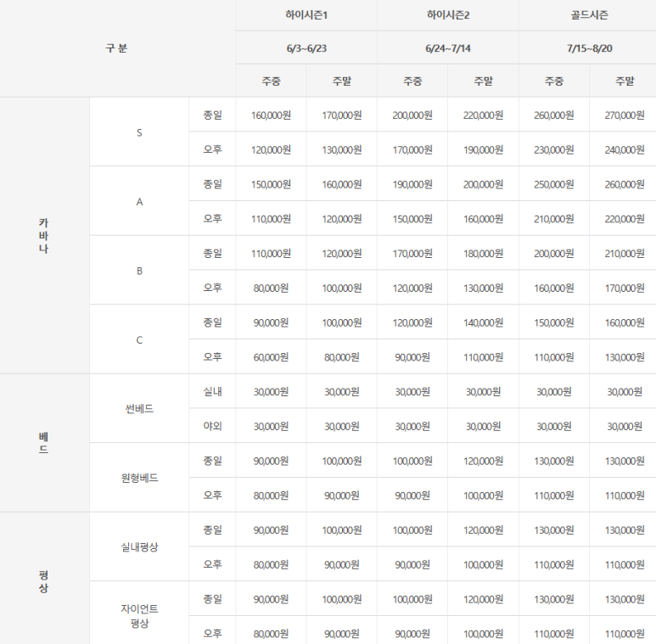Click 주말 header under 하이시즌2
This screenshot has height=644, width=656.
[x=483, y=81]
